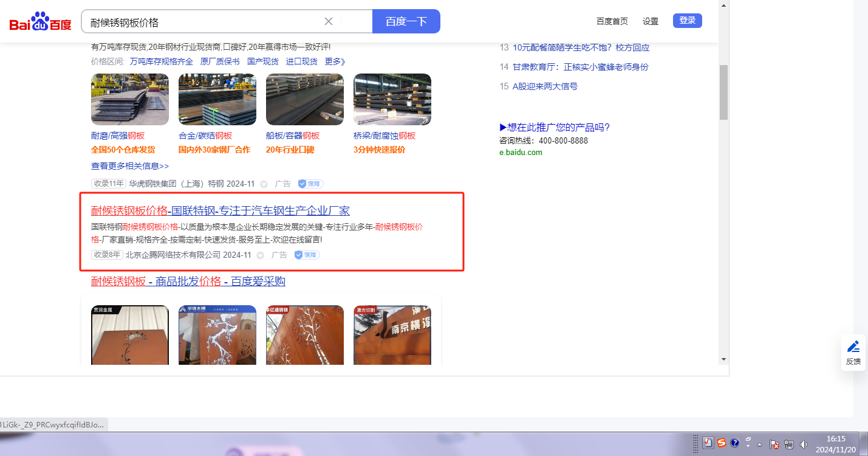The height and width of the screenshot is (456, 868).
Task: Clear the search box with the X icon
Action: point(329,21)
